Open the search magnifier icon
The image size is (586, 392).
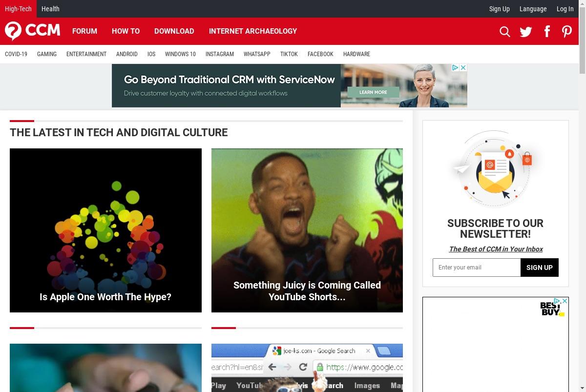point(505,32)
